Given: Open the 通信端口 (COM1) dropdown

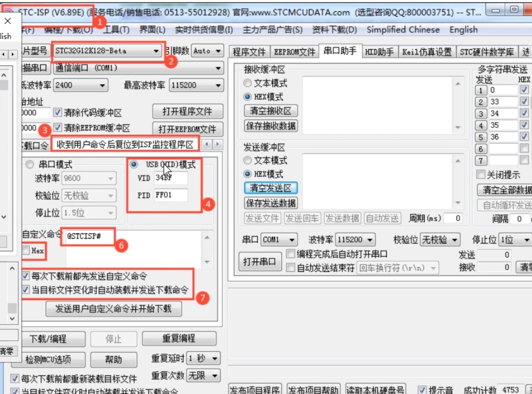Looking at the screenshot, I should (x=138, y=68).
